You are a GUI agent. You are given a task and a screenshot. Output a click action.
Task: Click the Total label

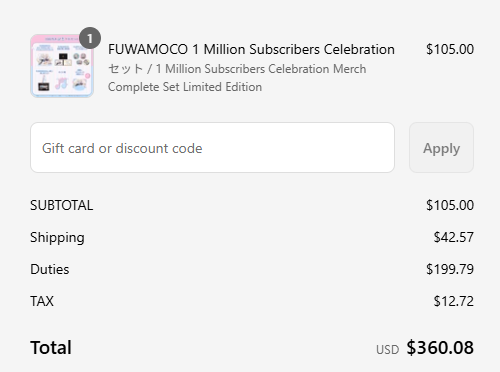click(x=51, y=348)
